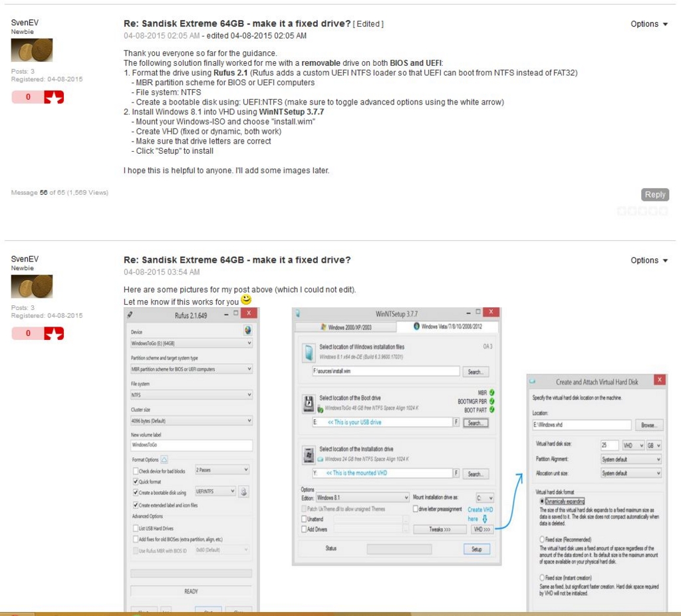Open the 'Mount Installation drive as' C: dropdown

(x=485, y=498)
